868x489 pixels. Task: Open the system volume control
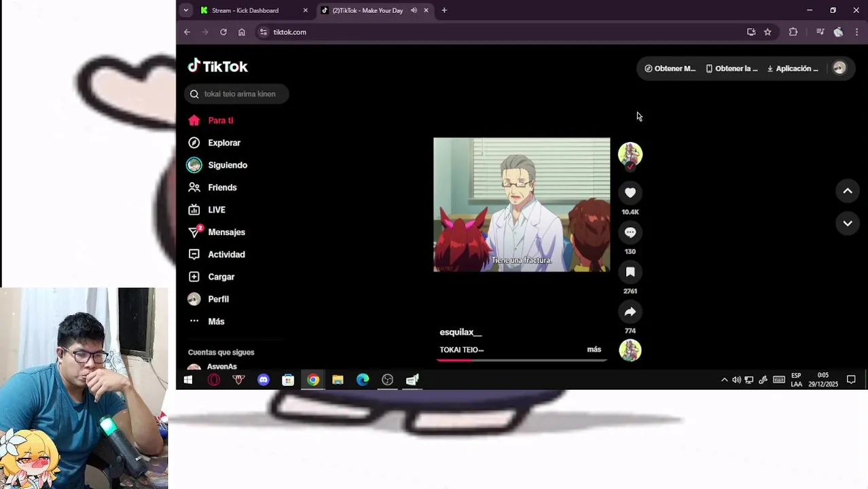point(736,380)
